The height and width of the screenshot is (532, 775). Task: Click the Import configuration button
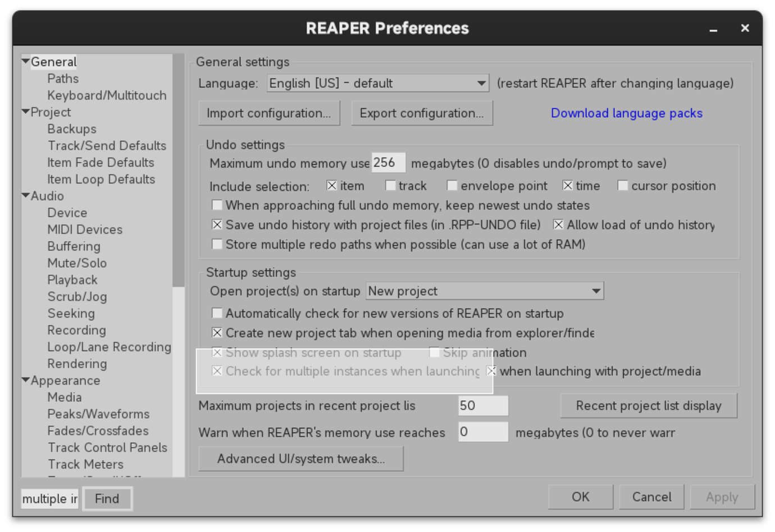point(269,113)
